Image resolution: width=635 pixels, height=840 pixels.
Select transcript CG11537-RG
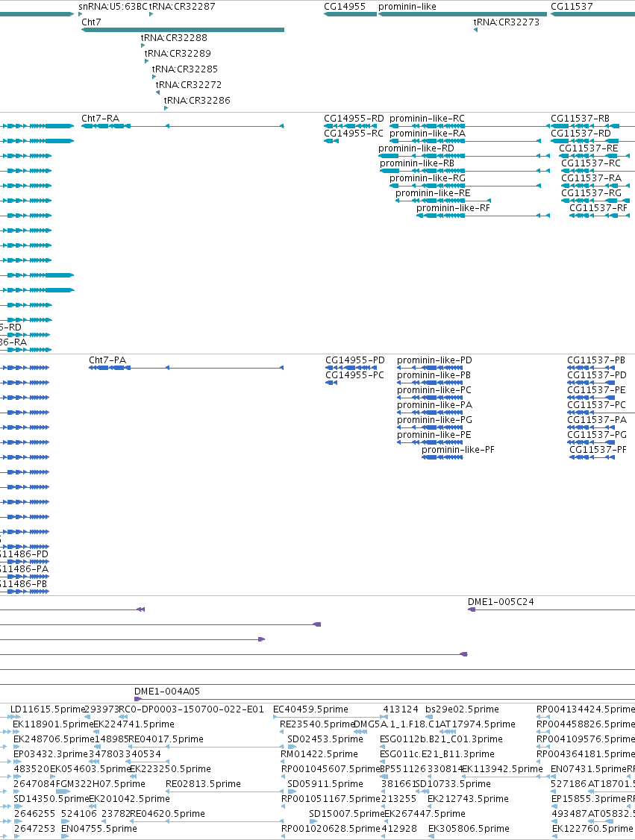coord(592,193)
